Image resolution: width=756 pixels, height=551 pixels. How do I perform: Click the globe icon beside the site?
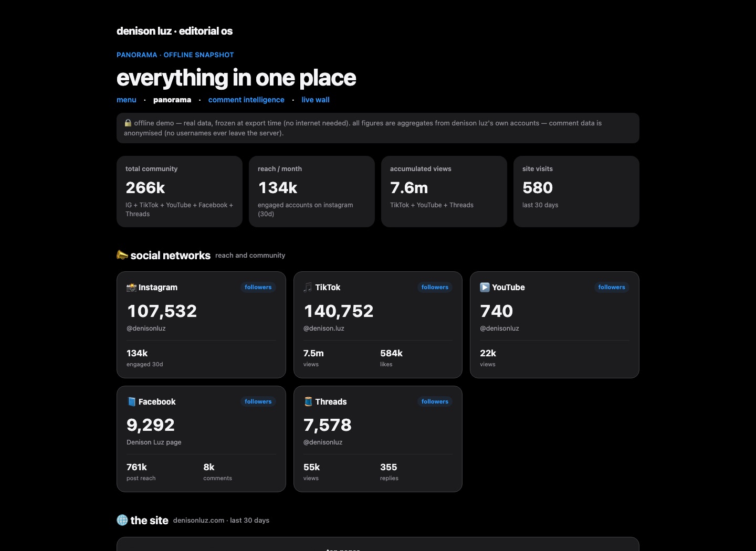[122, 520]
